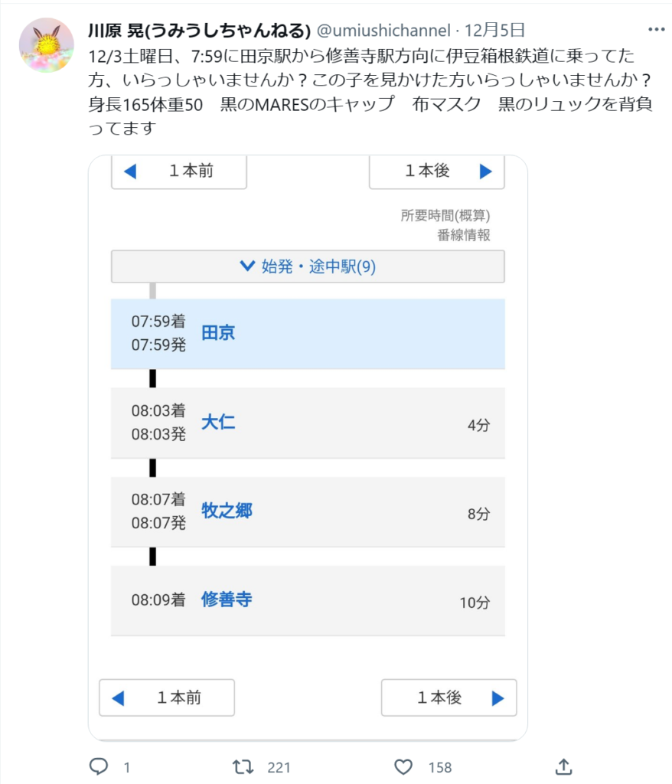The image size is (672, 784).
Task: Retweet using the retweet arrows icon
Action: click(x=243, y=766)
